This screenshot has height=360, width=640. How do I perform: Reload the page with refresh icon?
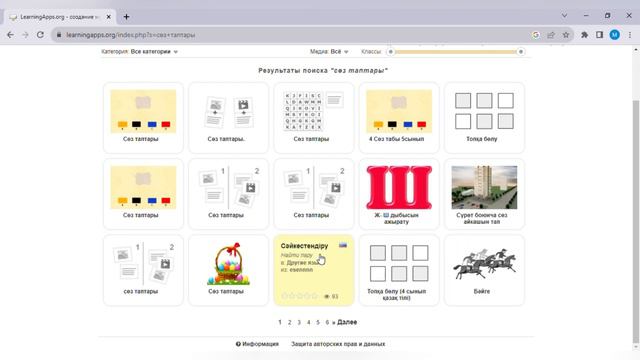point(40,35)
